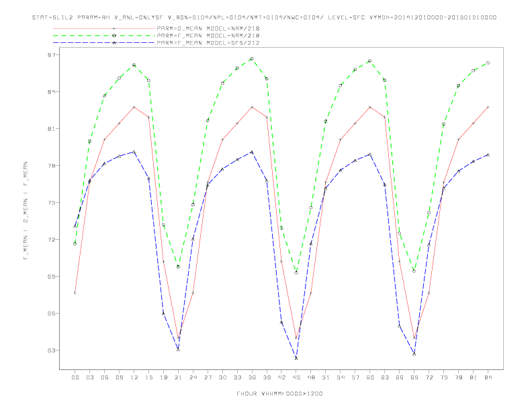This screenshot has height=411, width=532.
Task: Click the blue triangle marker at hour 45 minimum
Action: click(296, 358)
